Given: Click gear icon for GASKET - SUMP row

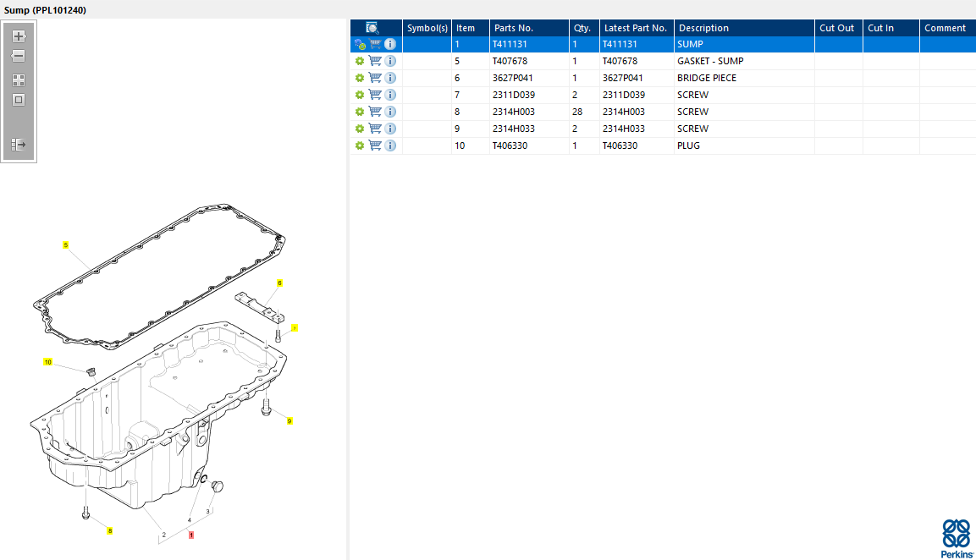Looking at the screenshot, I should [360, 61].
